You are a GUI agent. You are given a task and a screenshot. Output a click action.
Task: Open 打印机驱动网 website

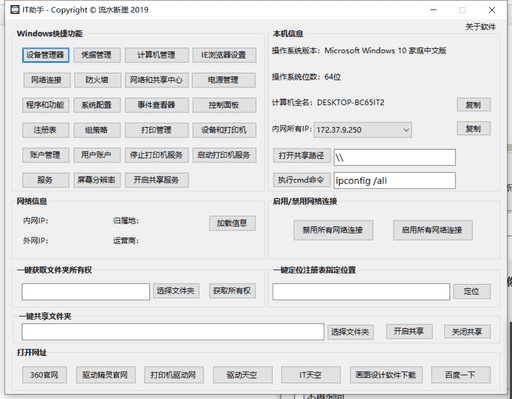point(174,375)
